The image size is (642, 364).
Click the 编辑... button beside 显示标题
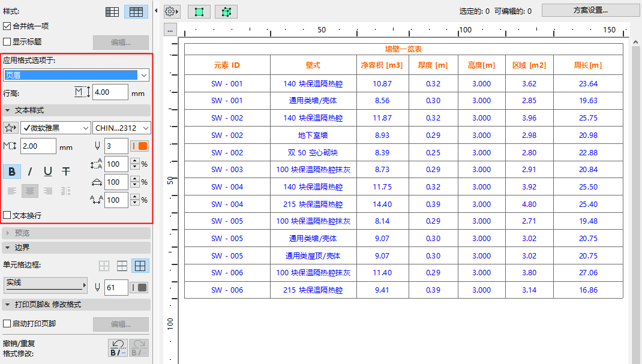(121, 43)
